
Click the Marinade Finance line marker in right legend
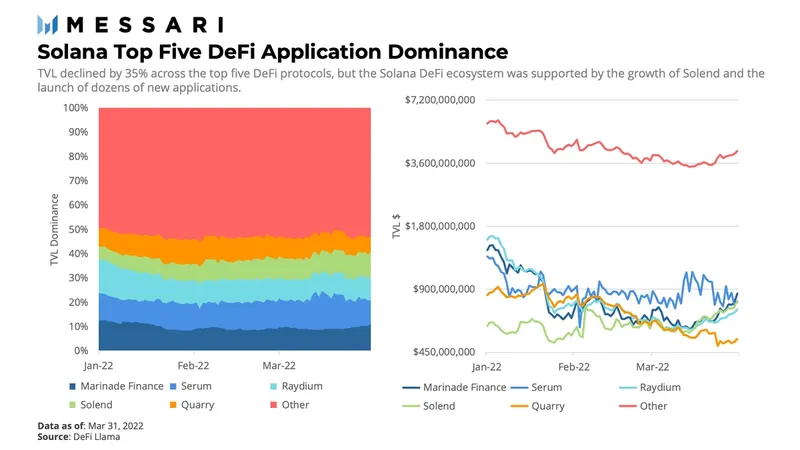411,388
